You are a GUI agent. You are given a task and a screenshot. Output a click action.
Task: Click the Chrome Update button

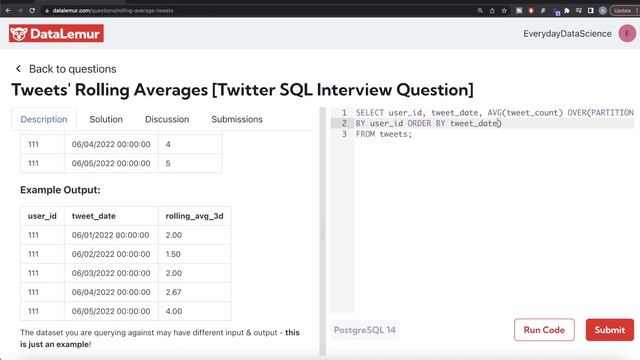[x=623, y=11]
